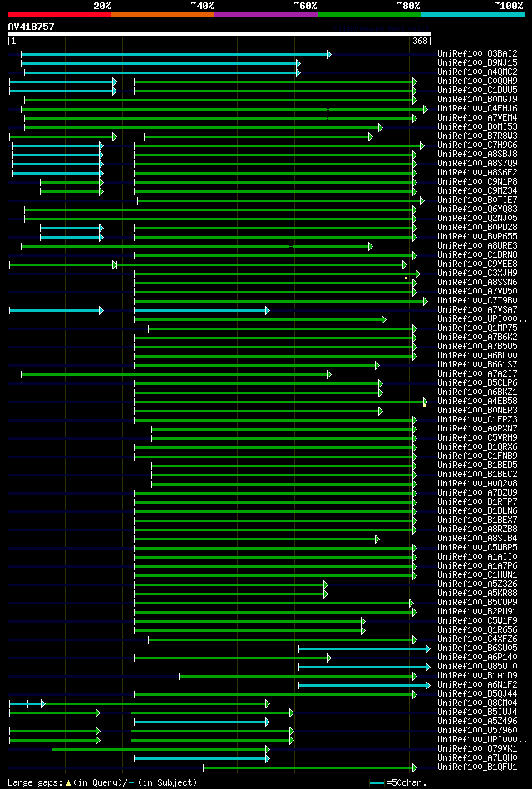Open UniRef100_Q2NJ05 entry

tap(478, 219)
